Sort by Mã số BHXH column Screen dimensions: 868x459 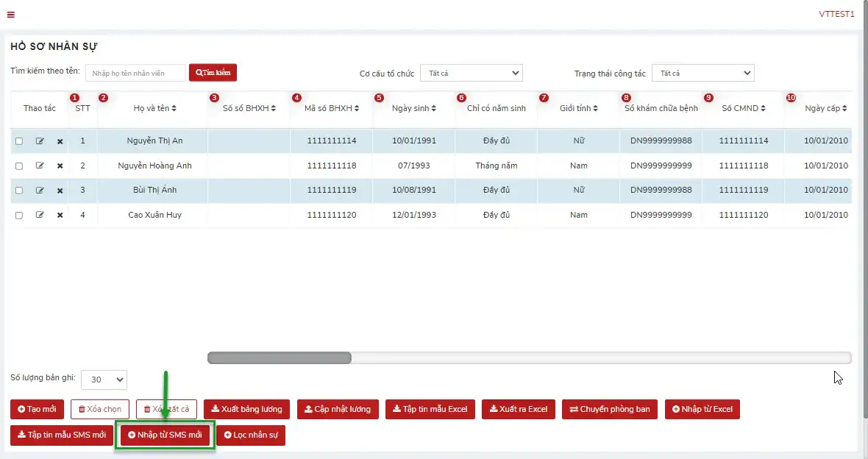332,108
